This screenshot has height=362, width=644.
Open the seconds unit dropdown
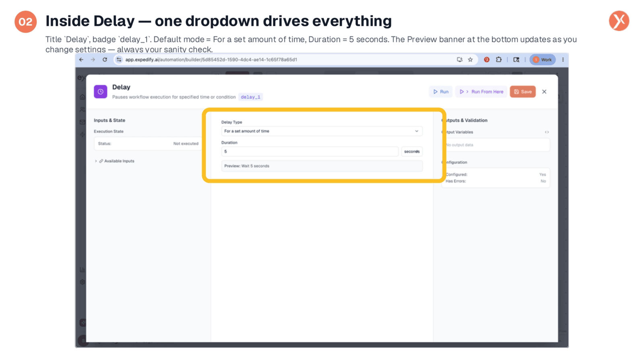pos(412,152)
